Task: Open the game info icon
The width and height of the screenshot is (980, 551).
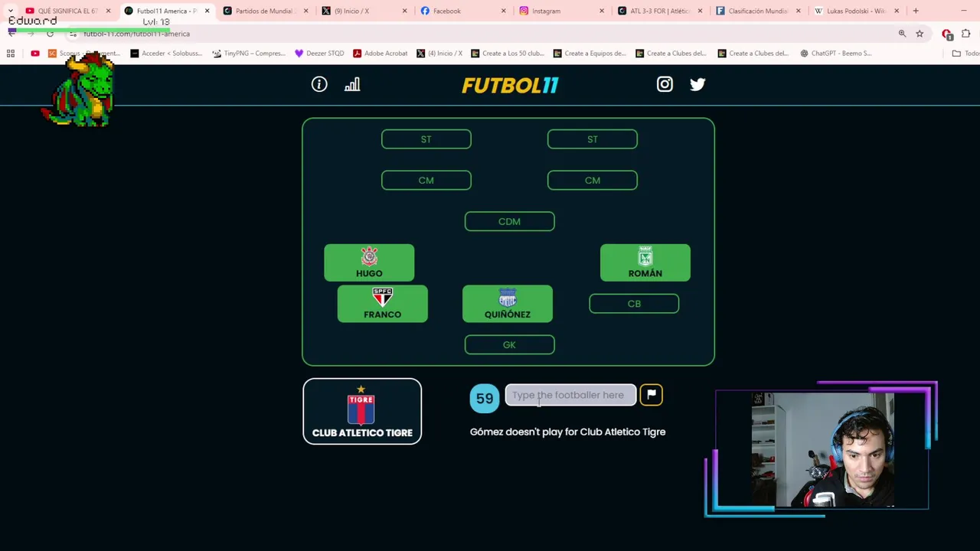Action: (319, 84)
